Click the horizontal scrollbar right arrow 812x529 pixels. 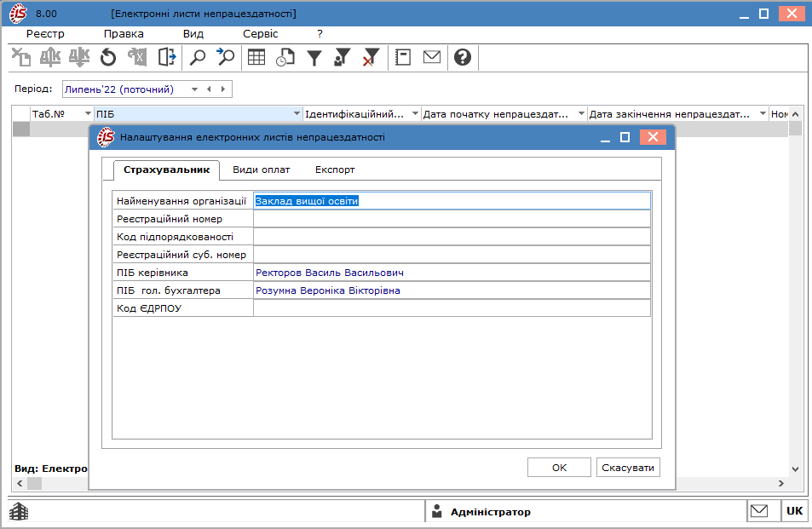[781, 484]
